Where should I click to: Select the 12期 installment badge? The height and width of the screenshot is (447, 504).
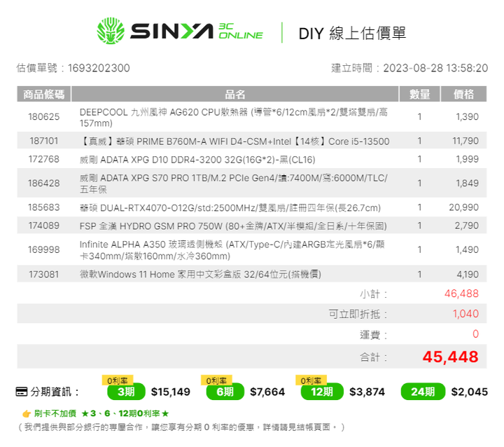pyautogui.click(x=322, y=392)
